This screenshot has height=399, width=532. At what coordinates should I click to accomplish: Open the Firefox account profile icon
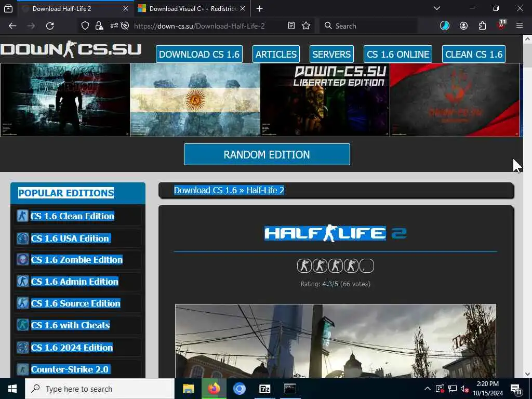click(x=463, y=26)
